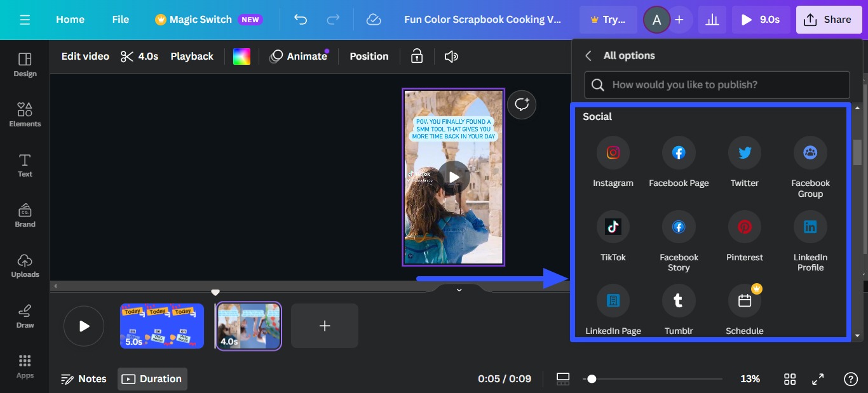Select Instagram as the publishing destination
Screen dimensions: 868x393
(613, 153)
